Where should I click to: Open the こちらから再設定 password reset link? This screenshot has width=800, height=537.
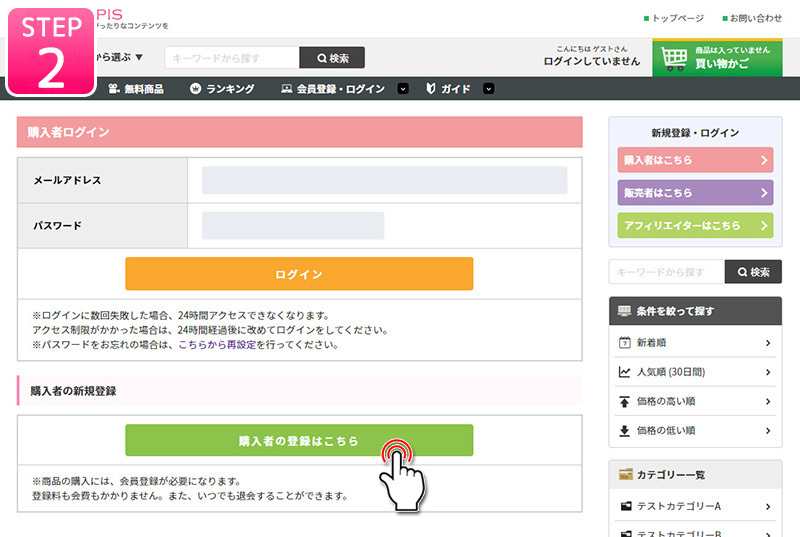point(217,345)
